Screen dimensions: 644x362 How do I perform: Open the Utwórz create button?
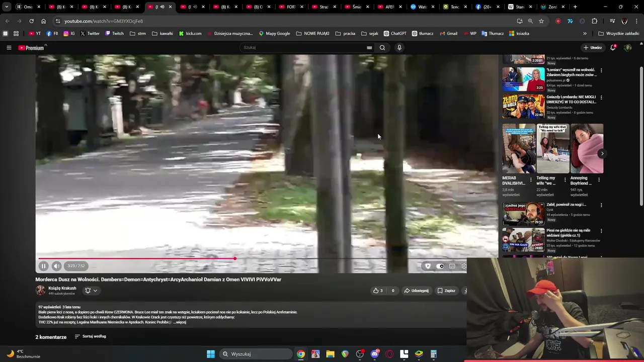(593, 48)
